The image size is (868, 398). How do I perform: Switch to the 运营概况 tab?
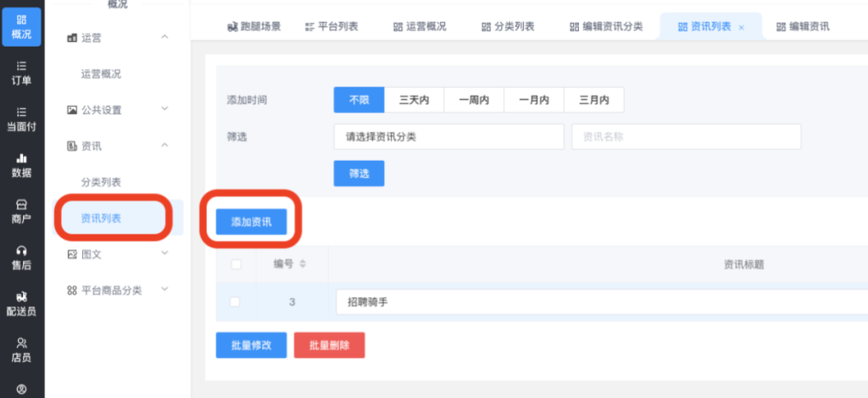(420, 26)
